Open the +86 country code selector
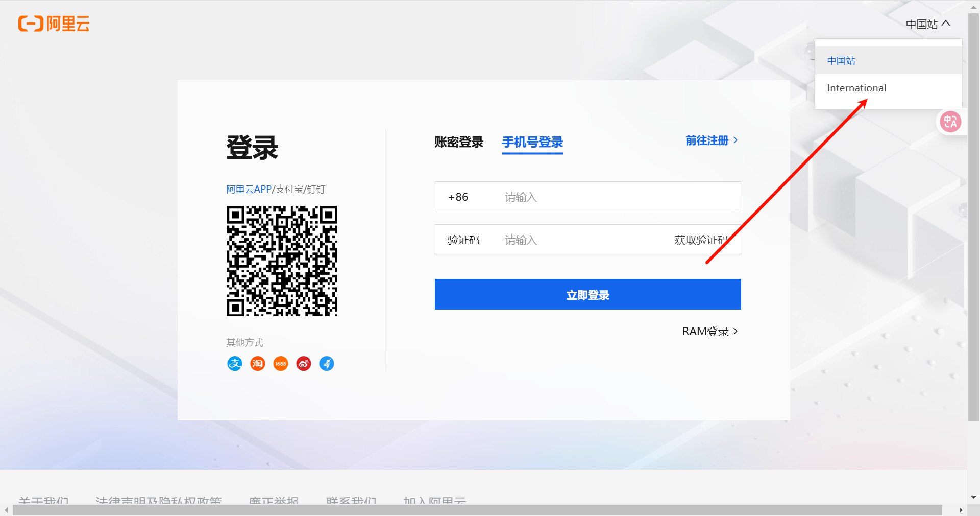The height and width of the screenshot is (516, 980). point(458,197)
